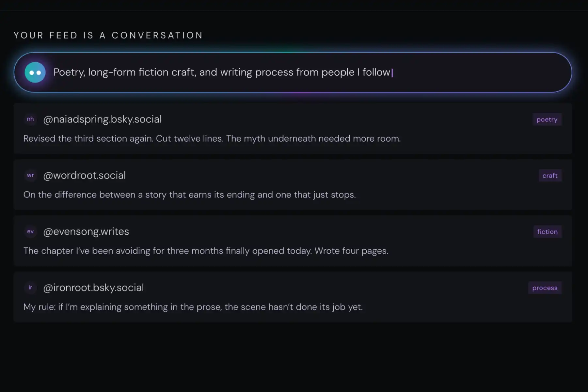Go to the @ironroot.bsky.social profile
Image resolution: width=588 pixels, height=392 pixels.
pyautogui.click(x=93, y=288)
